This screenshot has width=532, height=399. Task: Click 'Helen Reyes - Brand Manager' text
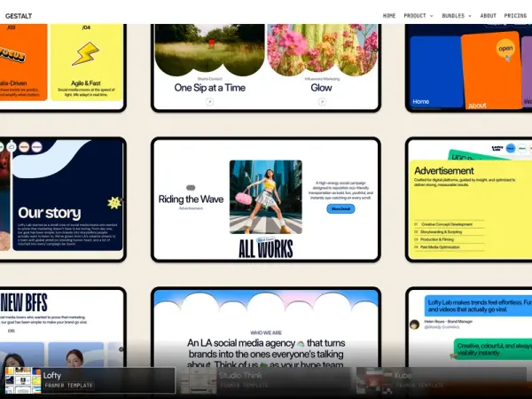click(448, 321)
